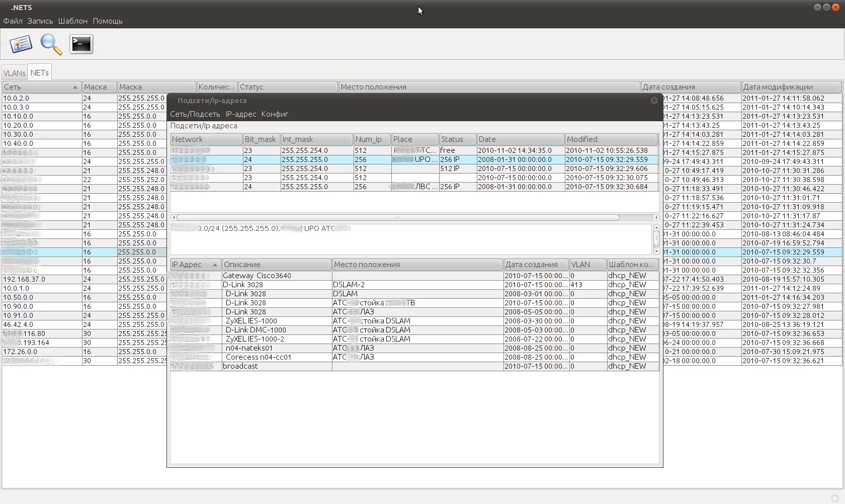Click left arrow of horizontal scrollbar
845x504 pixels.
pyautogui.click(x=174, y=218)
